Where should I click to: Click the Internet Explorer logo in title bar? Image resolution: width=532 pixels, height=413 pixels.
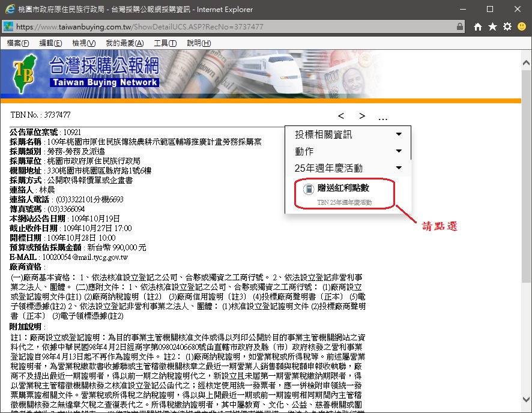(x=10, y=9)
